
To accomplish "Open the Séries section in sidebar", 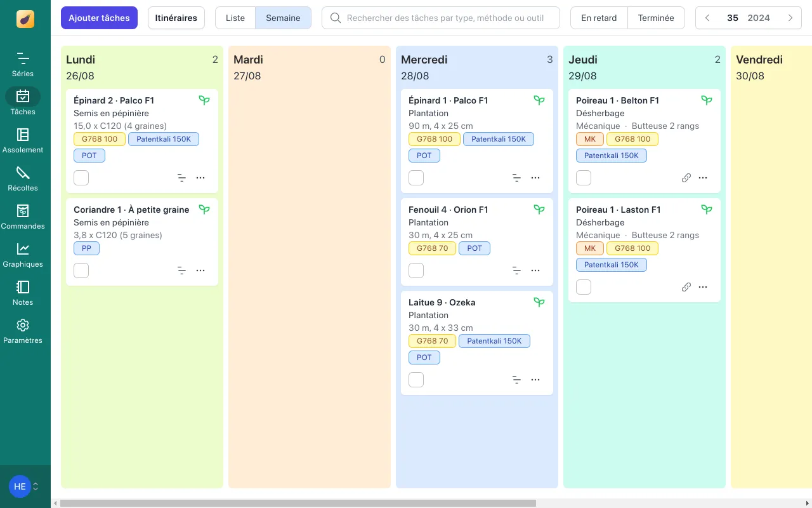I will click(23, 64).
